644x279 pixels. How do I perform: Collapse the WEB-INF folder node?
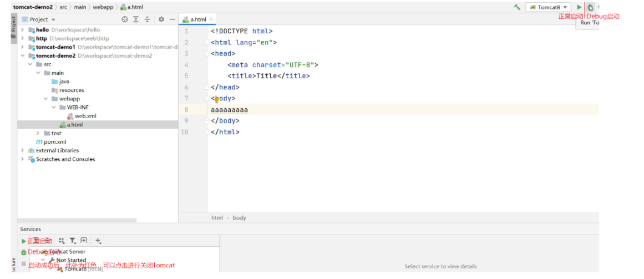(x=54, y=107)
